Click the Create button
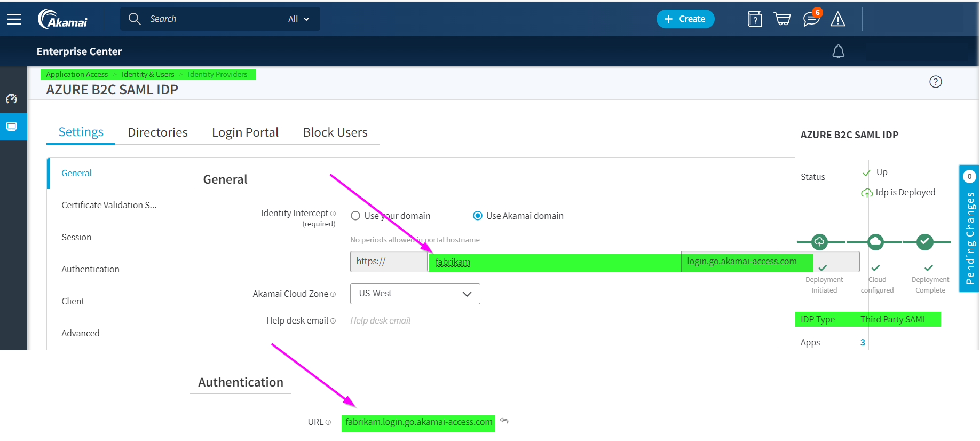Viewport: 980px width, 441px height. point(685,19)
